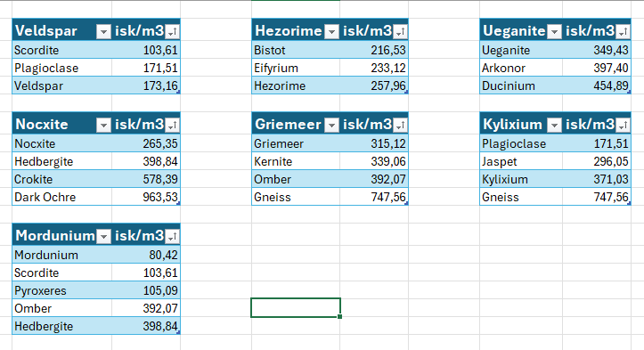644x350 pixels.
Task: Click the value 105,09
Action: point(146,290)
